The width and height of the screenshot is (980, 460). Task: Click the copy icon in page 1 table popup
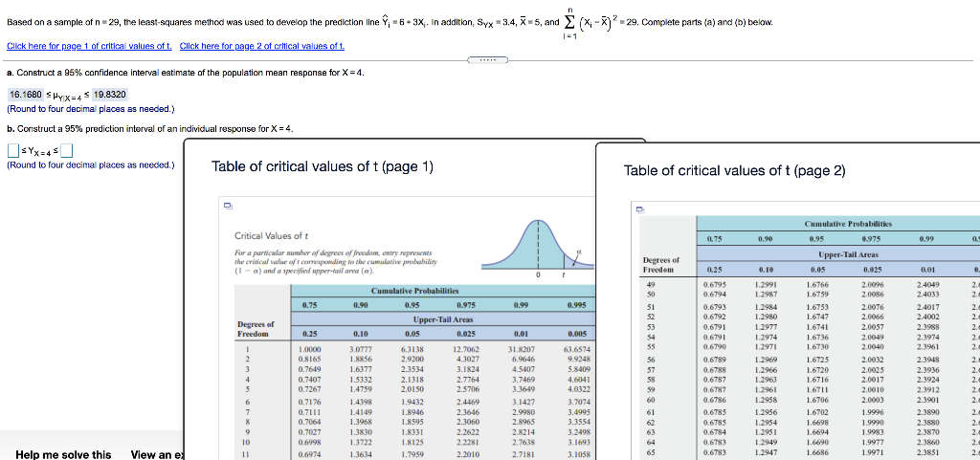click(x=226, y=205)
